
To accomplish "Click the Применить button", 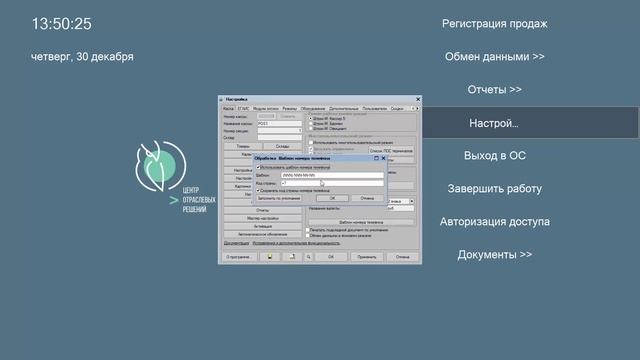I will [x=367, y=257].
